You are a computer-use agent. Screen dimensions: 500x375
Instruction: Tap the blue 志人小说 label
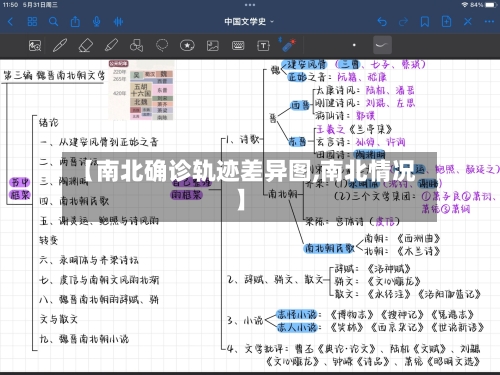pyautogui.click(x=297, y=327)
